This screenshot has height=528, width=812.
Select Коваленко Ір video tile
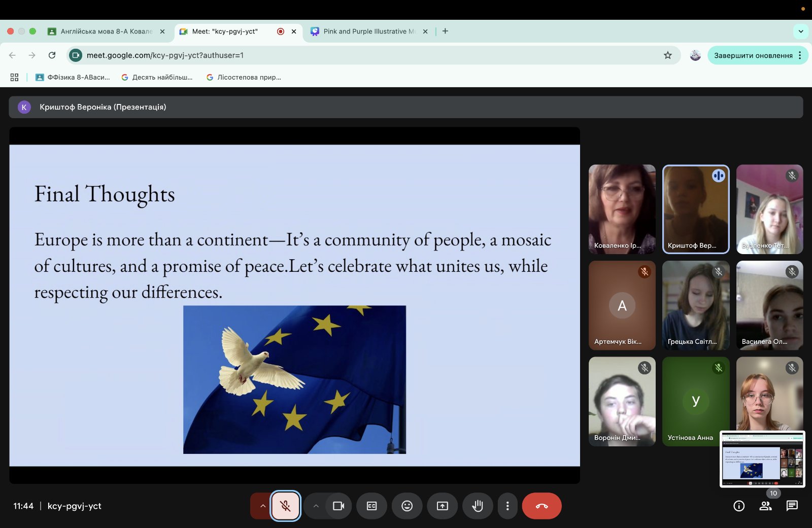point(622,209)
